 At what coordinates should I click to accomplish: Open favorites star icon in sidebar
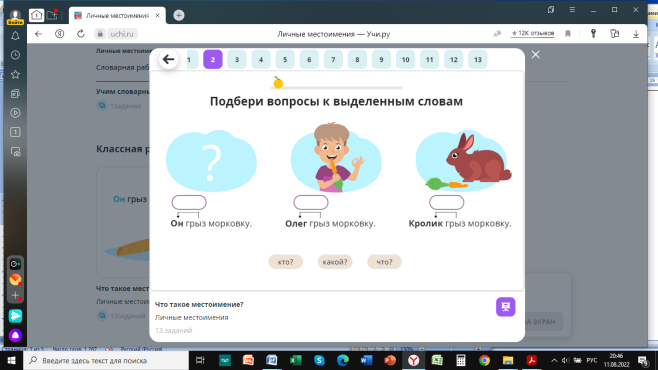click(x=15, y=74)
